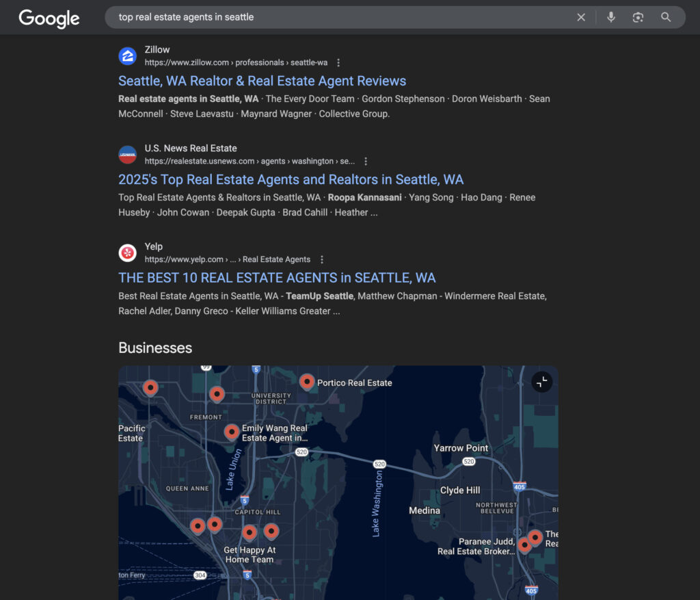The width and height of the screenshot is (700, 600).
Task: Open THE BEST 10 REAL ESTATE AGENTS link
Action: [x=277, y=278]
